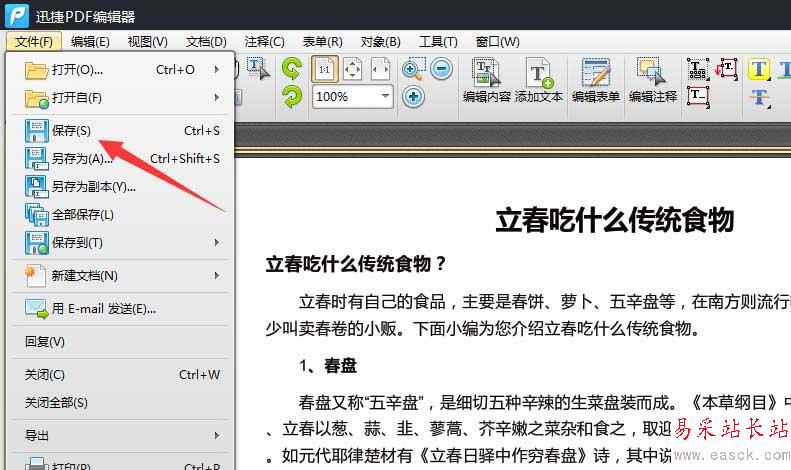Select 关闭全部(S) menu entry
The height and width of the screenshot is (470, 791).
(120, 402)
